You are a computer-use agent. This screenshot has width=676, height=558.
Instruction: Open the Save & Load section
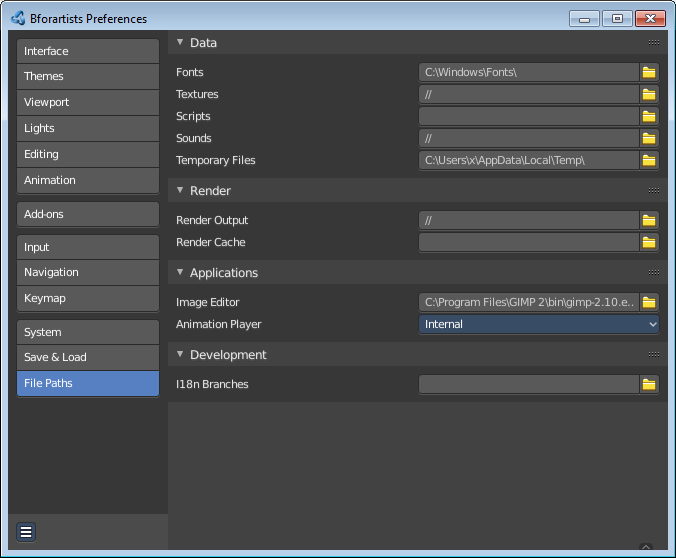coord(88,357)
